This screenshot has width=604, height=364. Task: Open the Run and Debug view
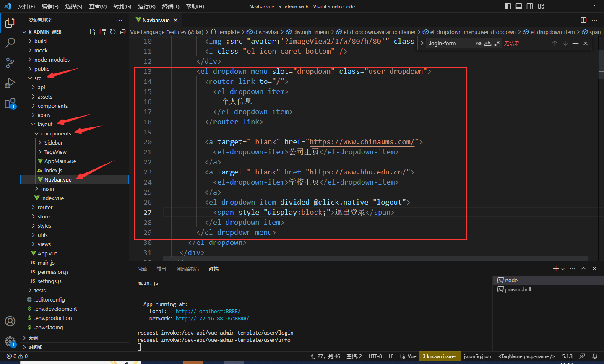[x=10, y=83]
